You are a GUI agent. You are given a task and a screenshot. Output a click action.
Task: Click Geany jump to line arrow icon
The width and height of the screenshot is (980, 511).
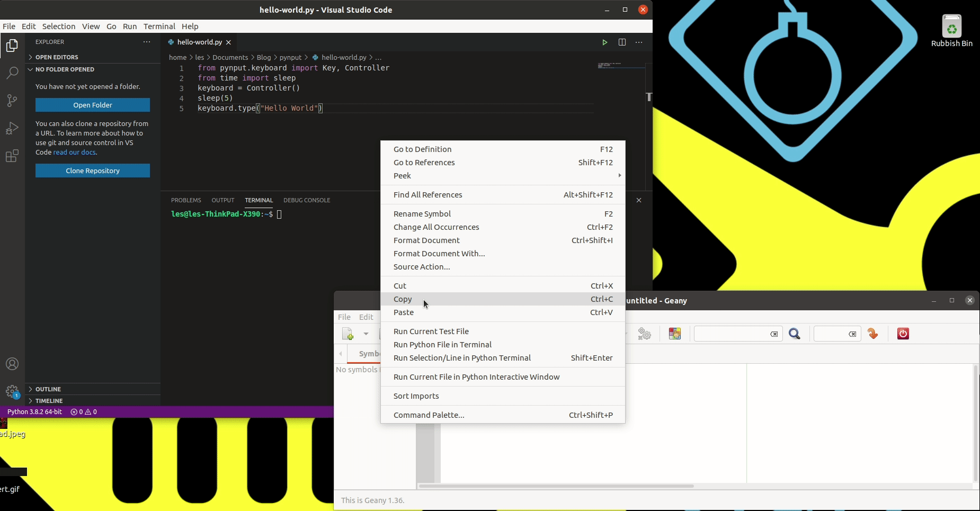click(873, 334)
